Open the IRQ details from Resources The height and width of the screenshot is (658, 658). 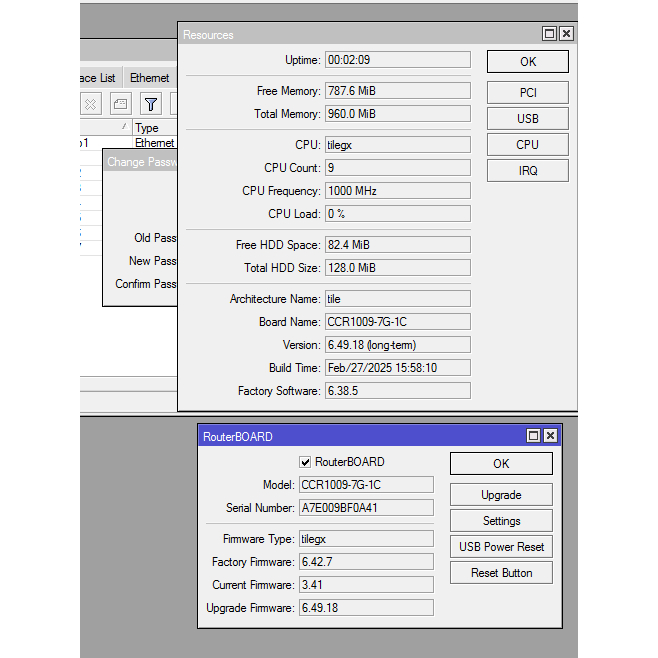click(x=527, y=171)
